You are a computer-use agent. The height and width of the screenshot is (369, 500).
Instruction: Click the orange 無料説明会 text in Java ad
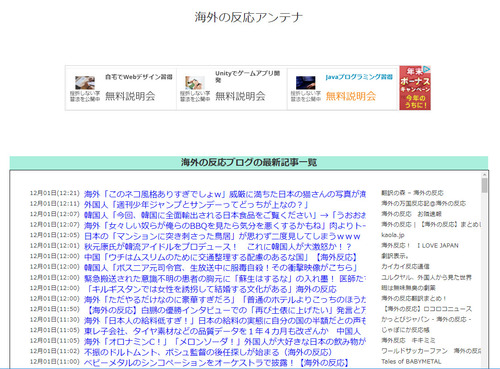tap(351, 96)
